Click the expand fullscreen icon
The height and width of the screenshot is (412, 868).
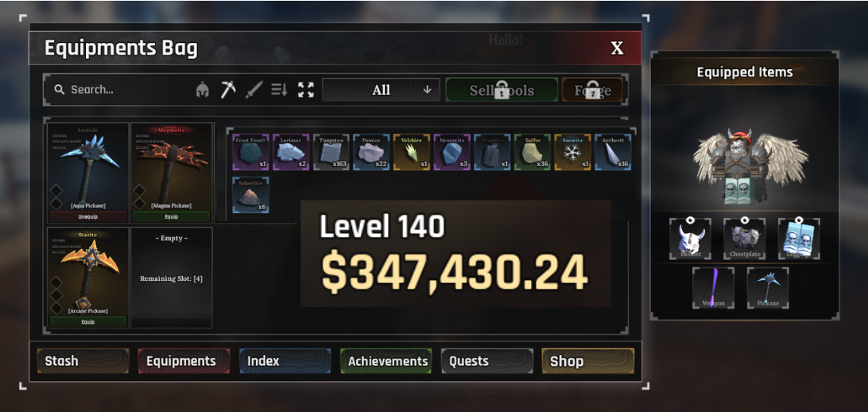click(305, 90)
